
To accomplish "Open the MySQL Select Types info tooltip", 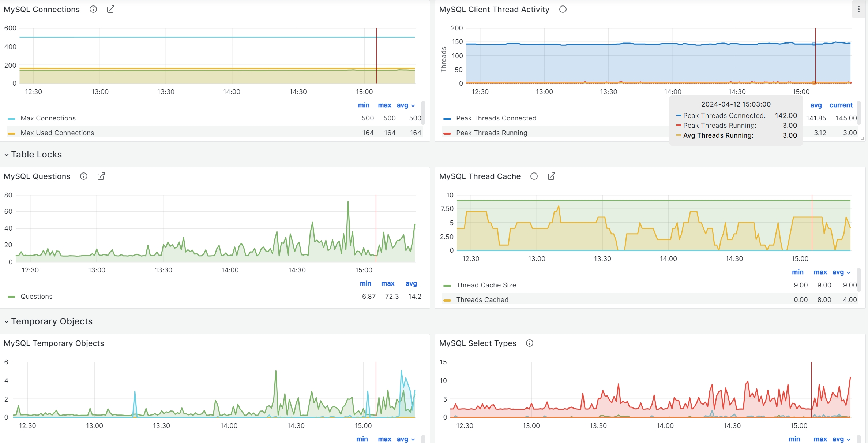I will pyautogui.click(x=529, y=343).
